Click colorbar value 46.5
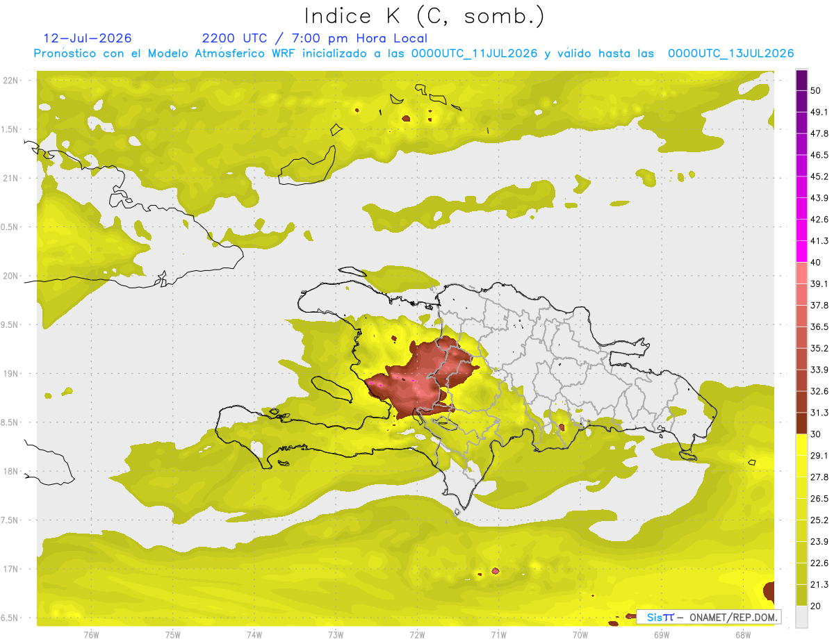The width and height of the screenshot is (834, 644). pyautogui.click(x=819, y=155)
